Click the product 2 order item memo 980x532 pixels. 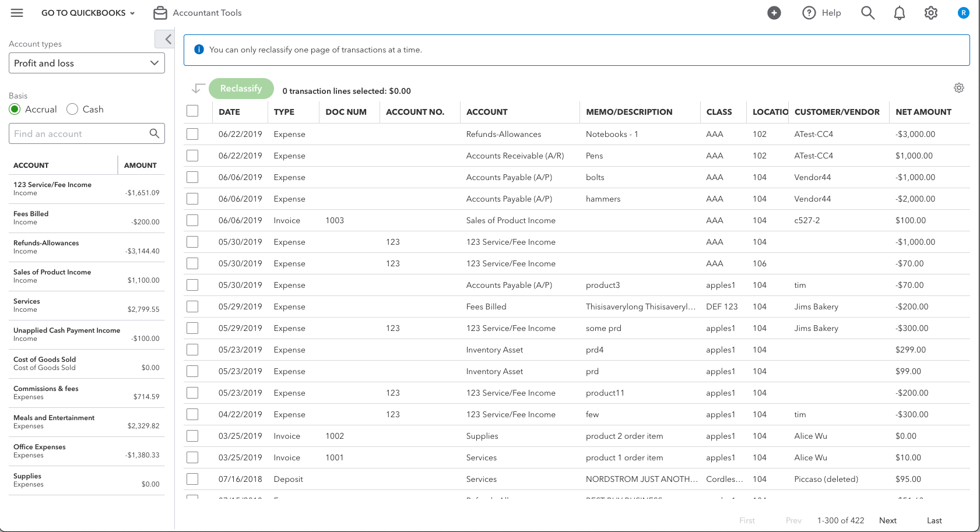pos(624,436)
